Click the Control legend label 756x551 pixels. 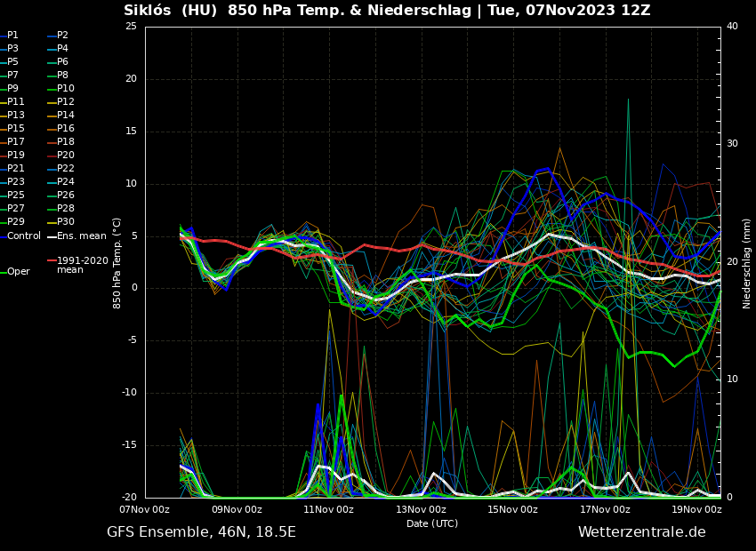pyautogui.click(x=24, y=236)
